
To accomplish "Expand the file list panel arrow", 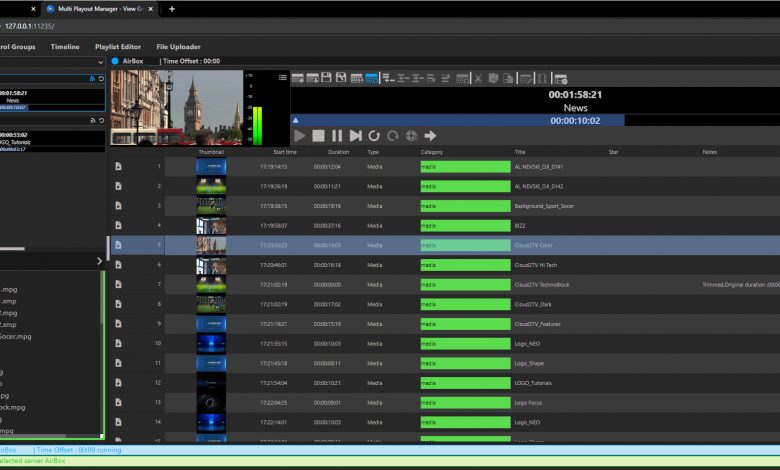I will point(99,261).
